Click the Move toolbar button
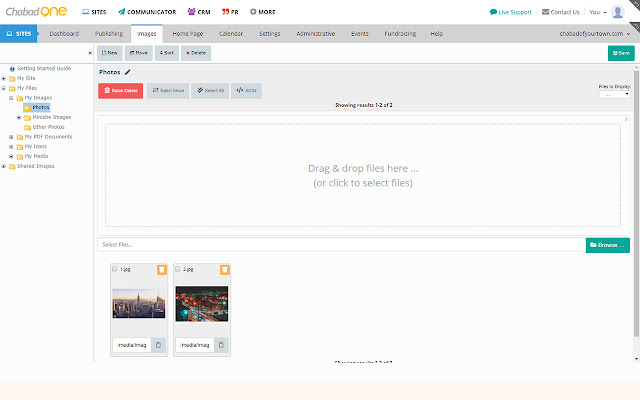 point(139,53)
